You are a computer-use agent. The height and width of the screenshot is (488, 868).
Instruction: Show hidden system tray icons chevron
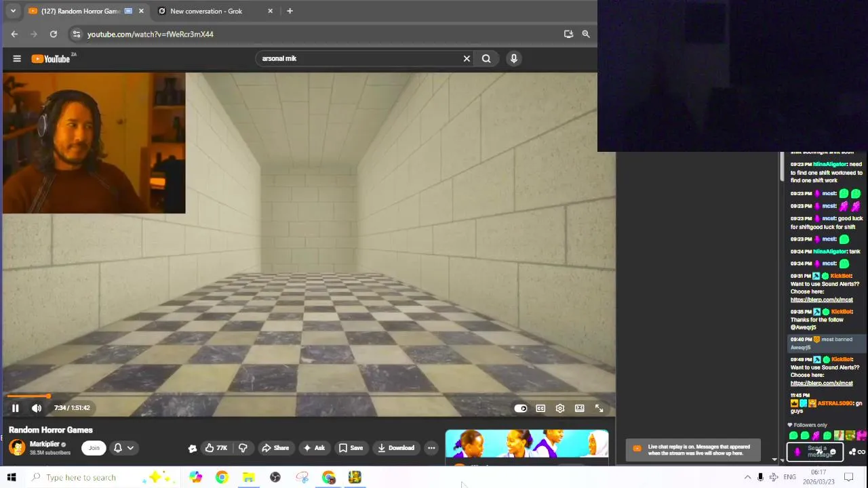click(747, 477)
